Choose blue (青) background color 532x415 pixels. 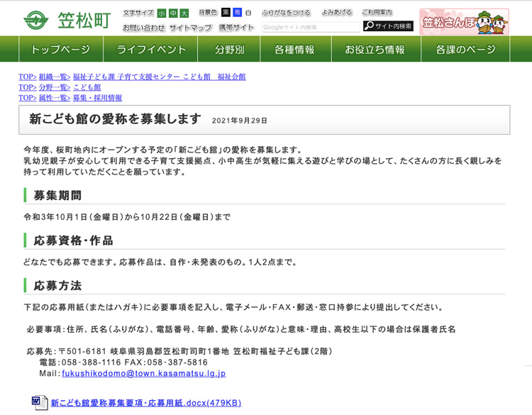(x=237, y=13)
